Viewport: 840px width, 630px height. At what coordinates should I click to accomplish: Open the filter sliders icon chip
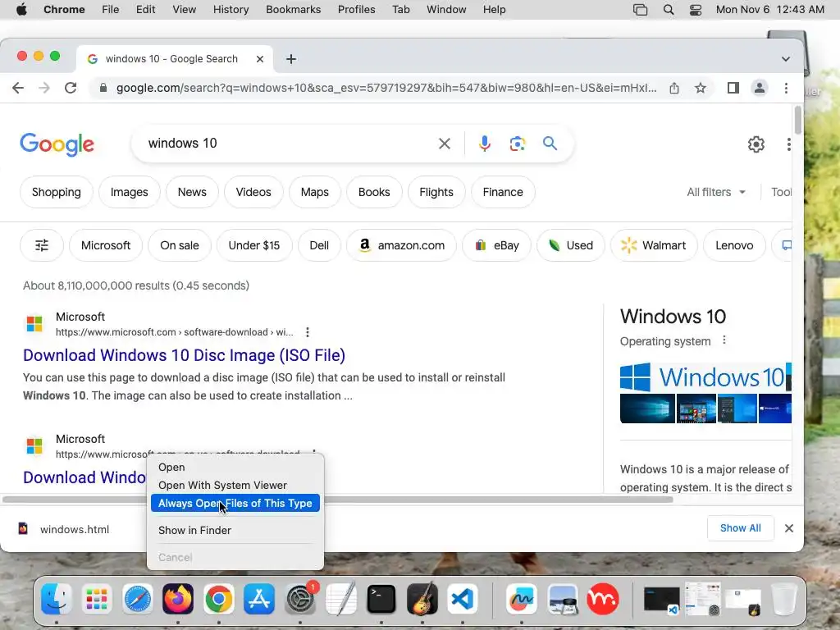(42, 245)
